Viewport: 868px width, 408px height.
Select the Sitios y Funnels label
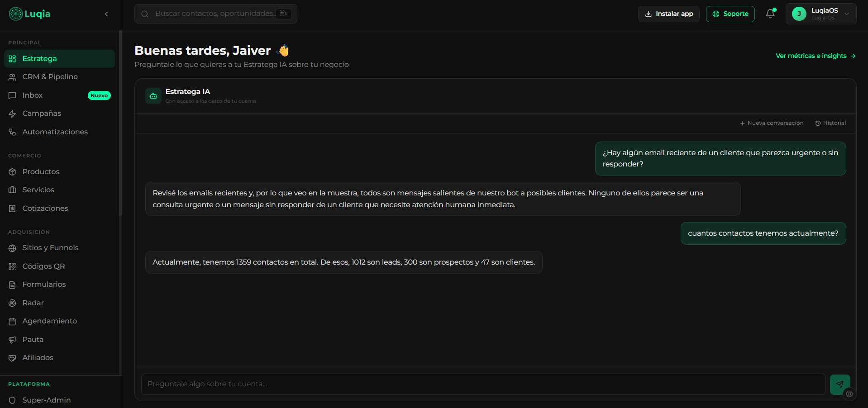pyautogui.click(x=50, y=248)
